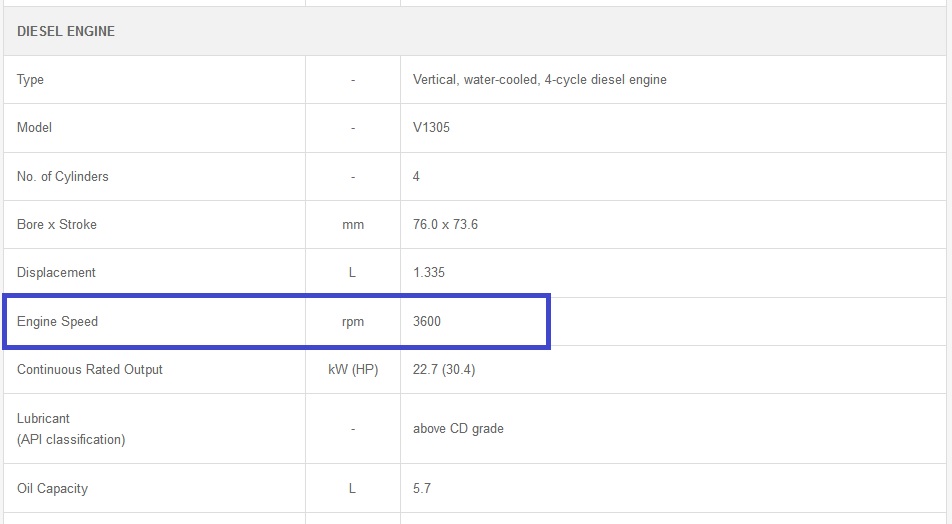
Task: Click the Displacement row label
Action: tap(56, 272)
